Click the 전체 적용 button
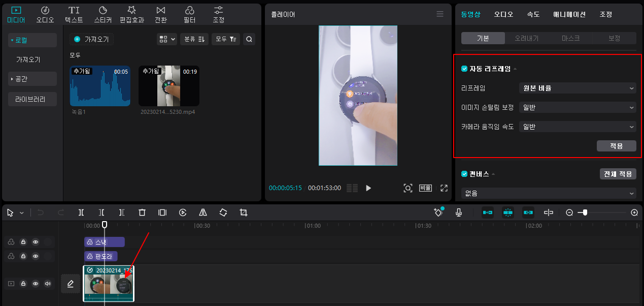The width and height of the screenshot is (644, 306). click(x=618, y=174)
